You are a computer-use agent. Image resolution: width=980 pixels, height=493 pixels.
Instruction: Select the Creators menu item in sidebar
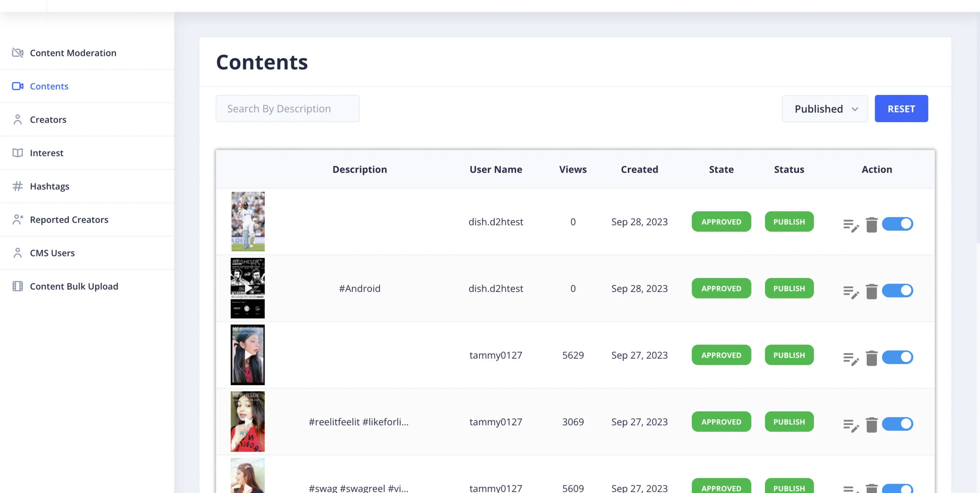tap(48, 119)
